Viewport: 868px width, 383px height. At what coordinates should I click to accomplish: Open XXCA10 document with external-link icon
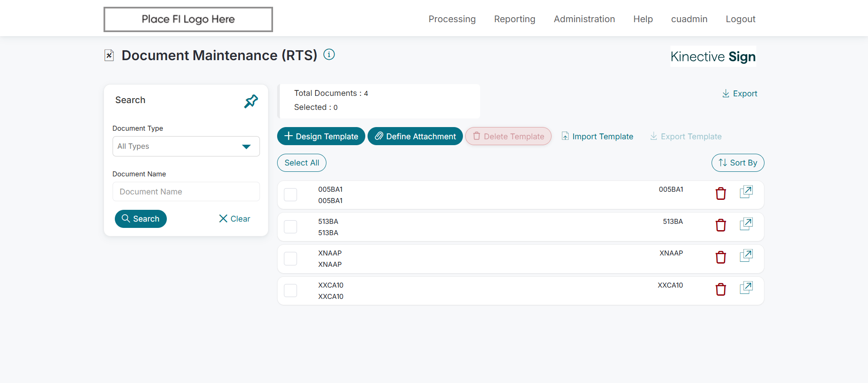coord(746,288)
